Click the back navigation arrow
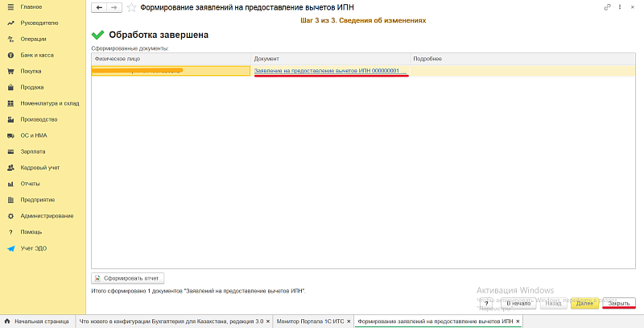This screenshot has height=328, width=644. tap(100, 7)
